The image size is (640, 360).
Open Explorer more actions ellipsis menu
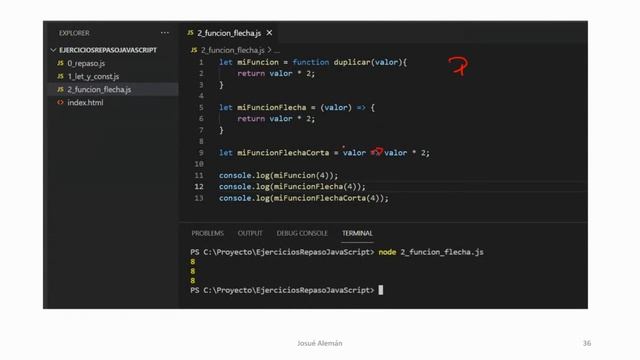pos(164,33)
